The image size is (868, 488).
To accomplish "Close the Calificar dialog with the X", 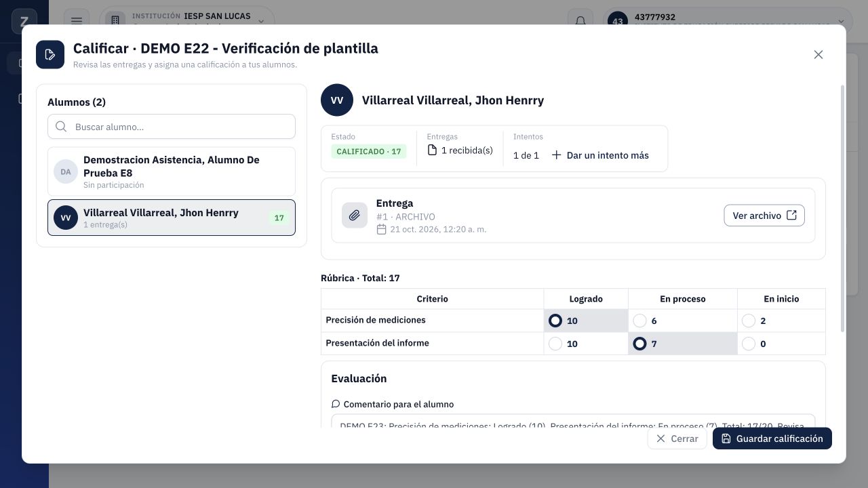I will coord(818,55).
